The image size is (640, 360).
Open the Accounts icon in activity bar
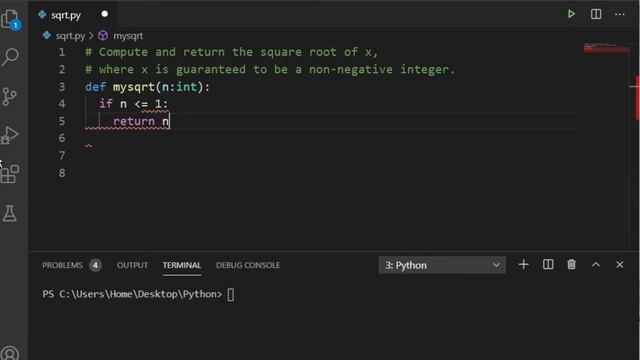point(10,353)
